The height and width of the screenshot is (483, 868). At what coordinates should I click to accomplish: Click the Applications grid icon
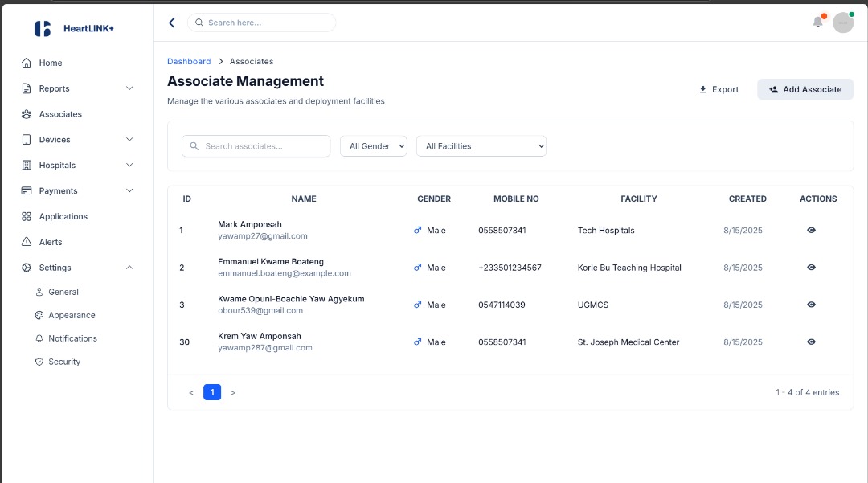tap(27, 216)
